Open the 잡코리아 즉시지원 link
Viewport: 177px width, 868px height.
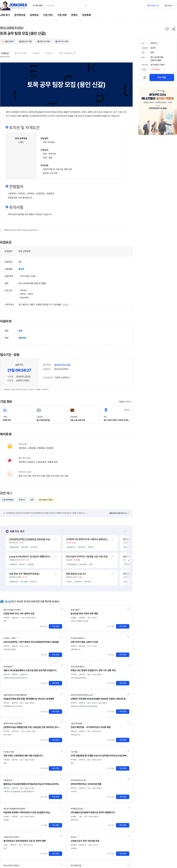click(63, 365)
